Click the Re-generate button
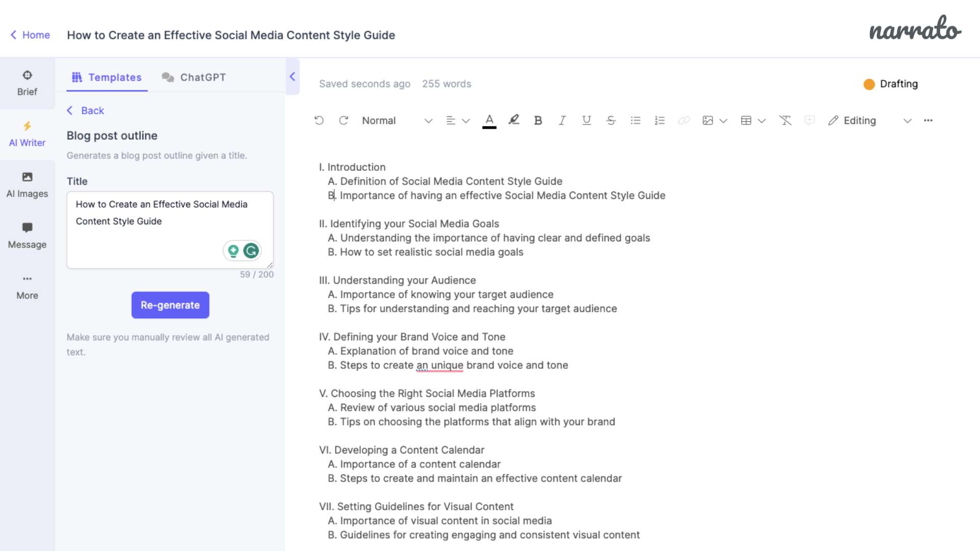 tap(170, 305)
